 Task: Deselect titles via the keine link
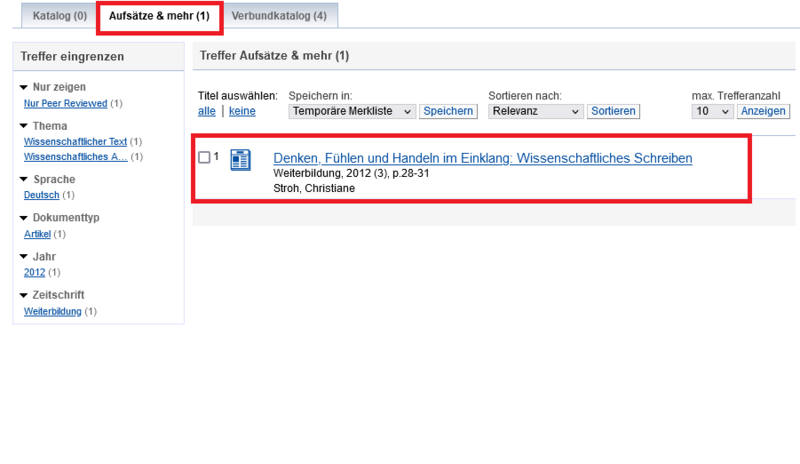pyautogui.click(x=242, y=112)
